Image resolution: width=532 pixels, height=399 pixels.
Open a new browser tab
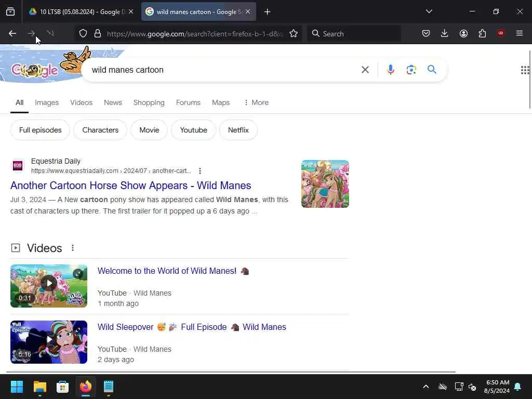268,12
